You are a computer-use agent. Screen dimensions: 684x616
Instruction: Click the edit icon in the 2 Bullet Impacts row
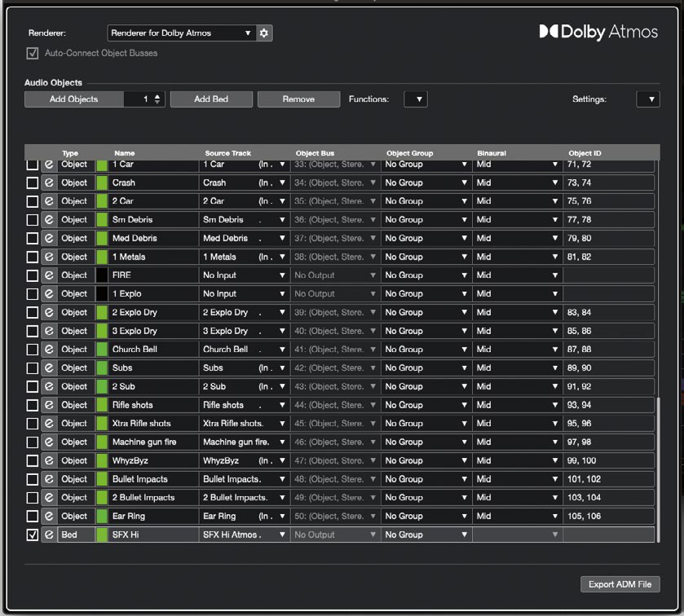[49, 497]
